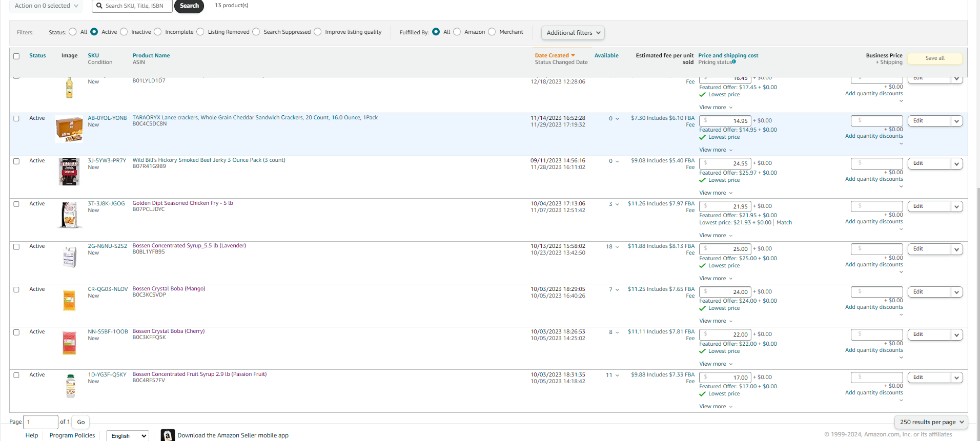Tick the select-all checkbox in header
Image resolution: width=980 pixels, height=441 pixels.
tap(16, 56)
